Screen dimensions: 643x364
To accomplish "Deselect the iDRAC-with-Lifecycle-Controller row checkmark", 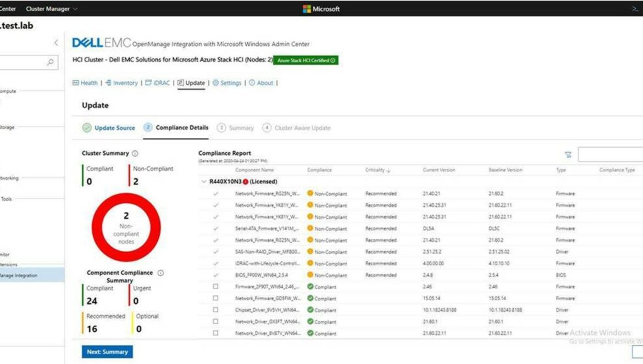I will [215, 264].
